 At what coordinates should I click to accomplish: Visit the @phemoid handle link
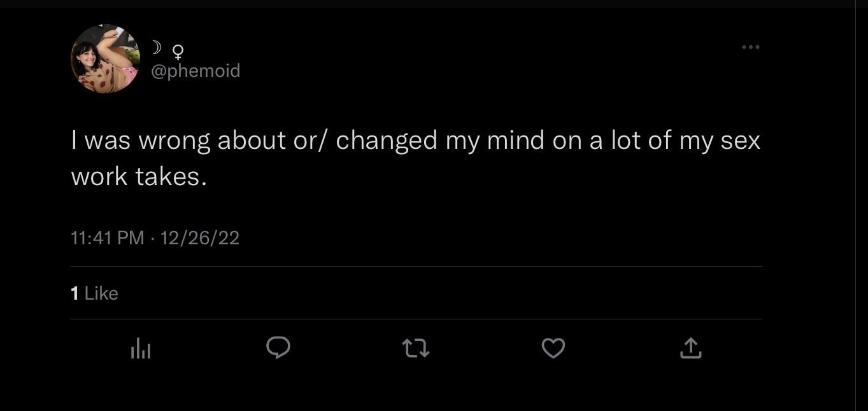[x=196, y=71]
